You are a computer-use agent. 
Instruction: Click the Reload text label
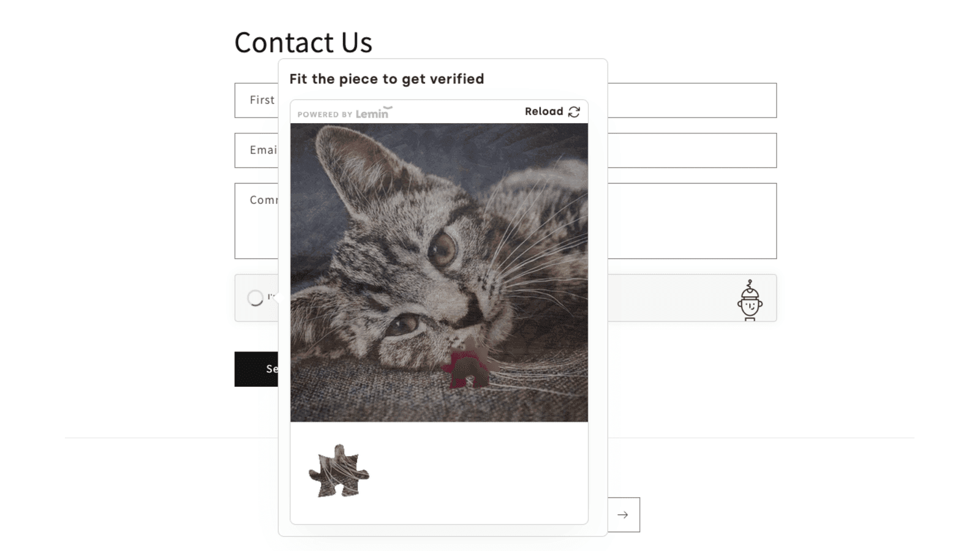point(544,111)
